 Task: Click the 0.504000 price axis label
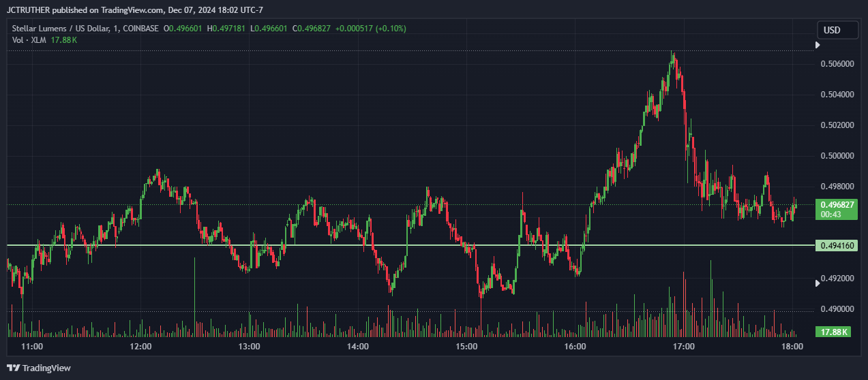(837, 95)
